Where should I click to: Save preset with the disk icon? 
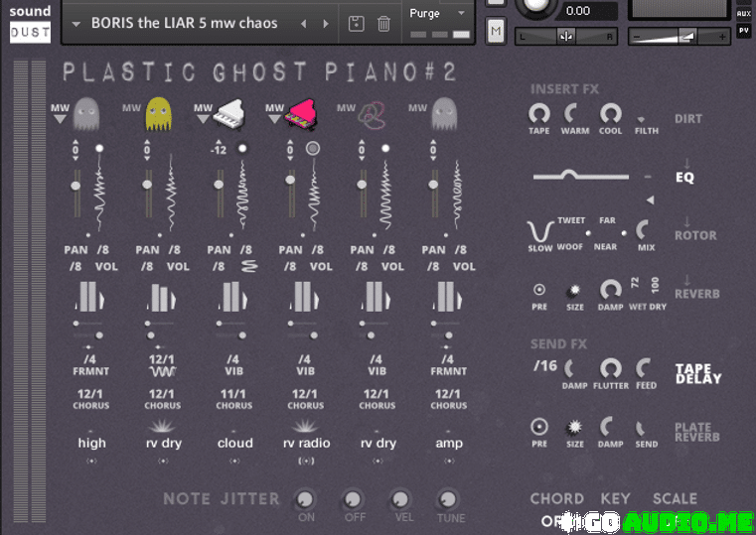358,23
